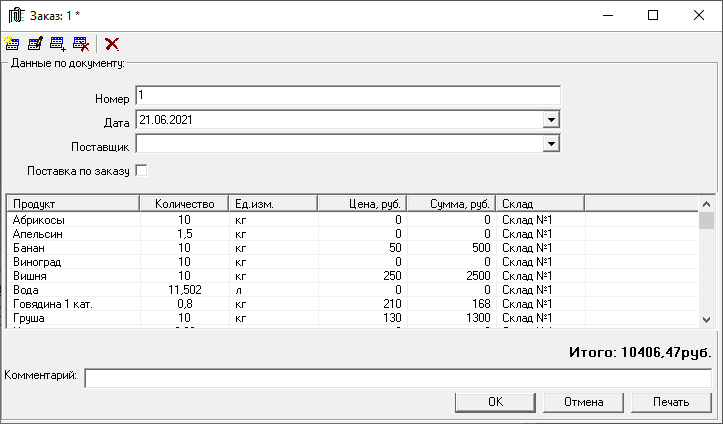Toggle the "Поставка по заказу" checkbox
The height and width of the screenshot is (424, 723).
[141, 170]
